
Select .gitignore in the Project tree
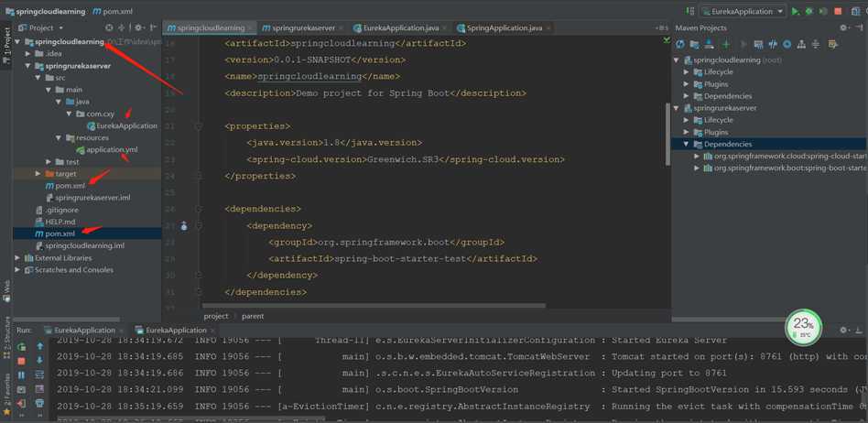[x=57, y=210]
